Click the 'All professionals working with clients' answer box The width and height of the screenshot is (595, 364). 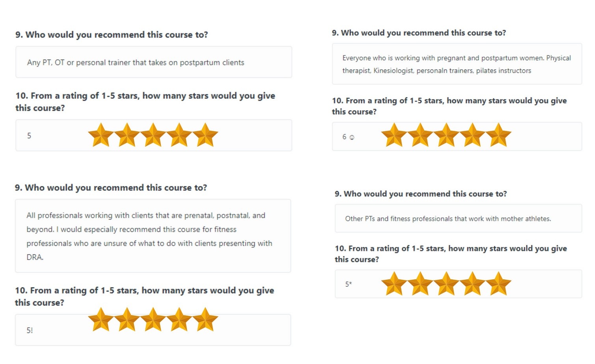tap(153, 236)
